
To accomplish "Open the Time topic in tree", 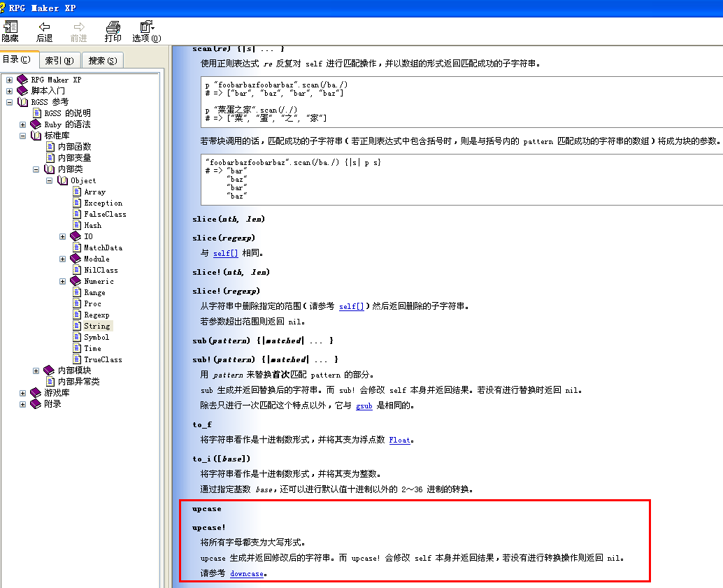I will (x=92, y=348).
